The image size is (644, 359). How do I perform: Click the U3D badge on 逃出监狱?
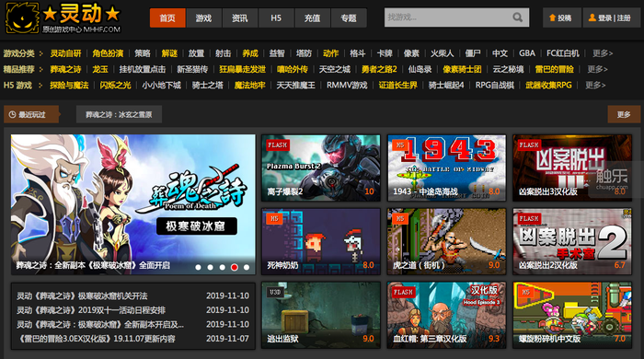275,292
